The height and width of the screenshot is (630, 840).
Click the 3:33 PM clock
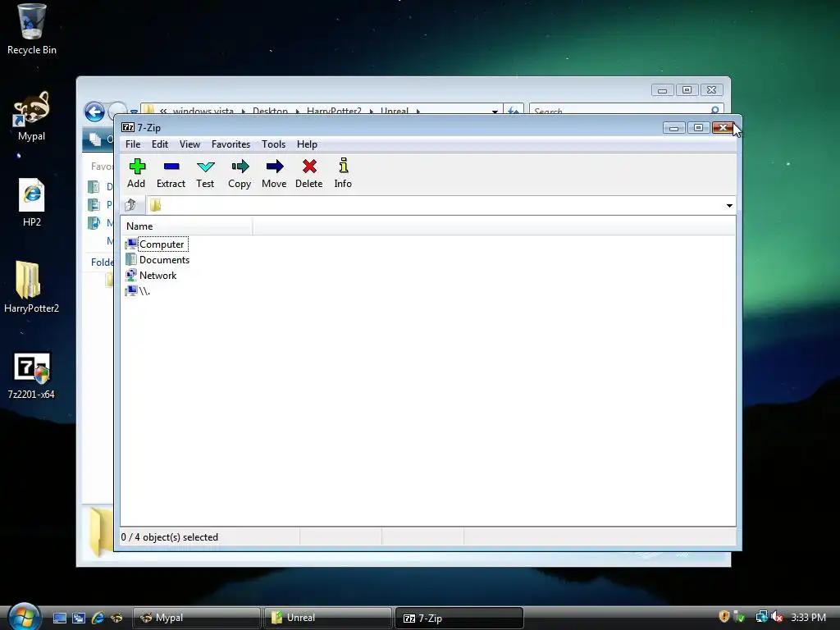[808, 617]
